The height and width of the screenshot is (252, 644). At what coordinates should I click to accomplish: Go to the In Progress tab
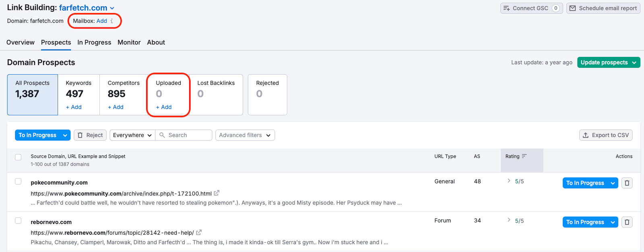(94, 42)
